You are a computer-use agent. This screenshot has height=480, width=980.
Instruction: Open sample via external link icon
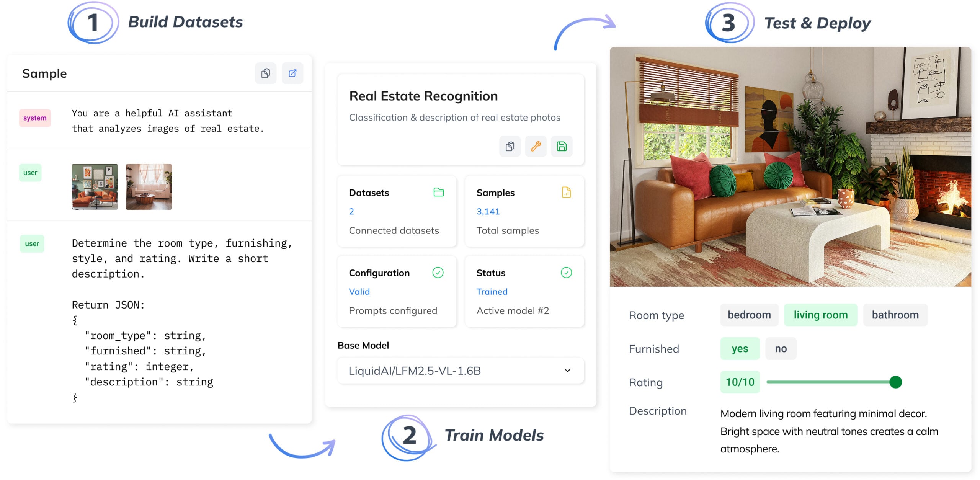click(292, 73)
